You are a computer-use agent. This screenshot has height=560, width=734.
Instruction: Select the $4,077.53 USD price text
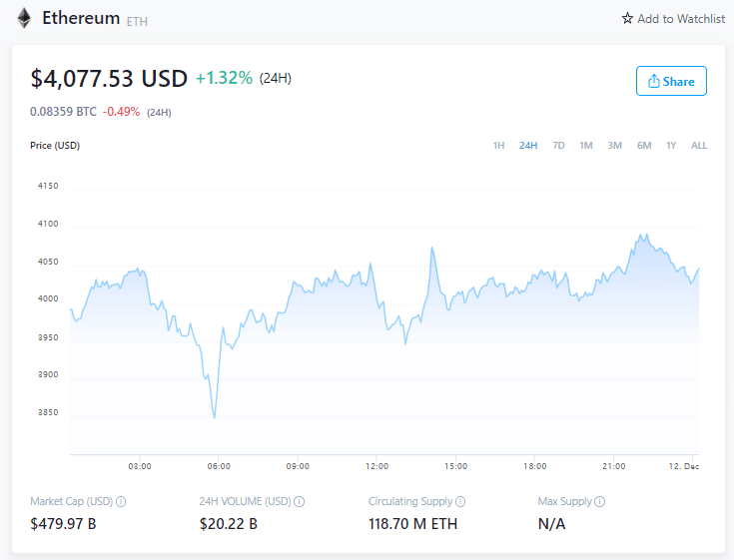109,78
